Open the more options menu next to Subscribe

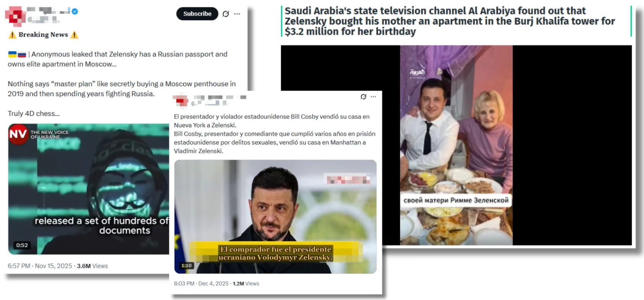(x=237, y=14)
